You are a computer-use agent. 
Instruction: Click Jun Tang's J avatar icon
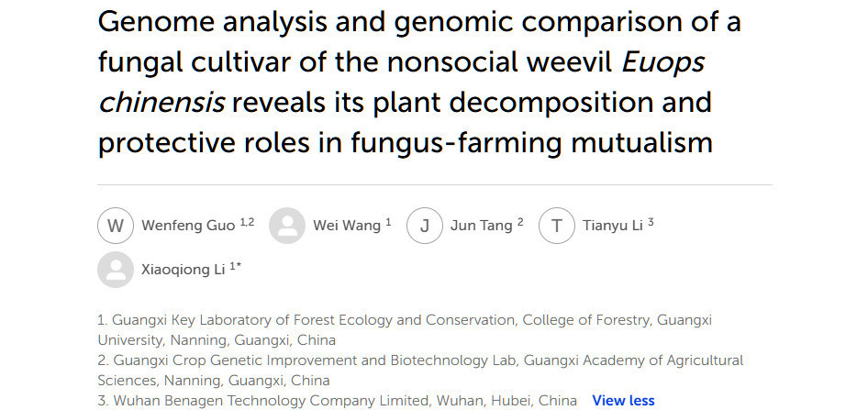click(x=425, y=226)
